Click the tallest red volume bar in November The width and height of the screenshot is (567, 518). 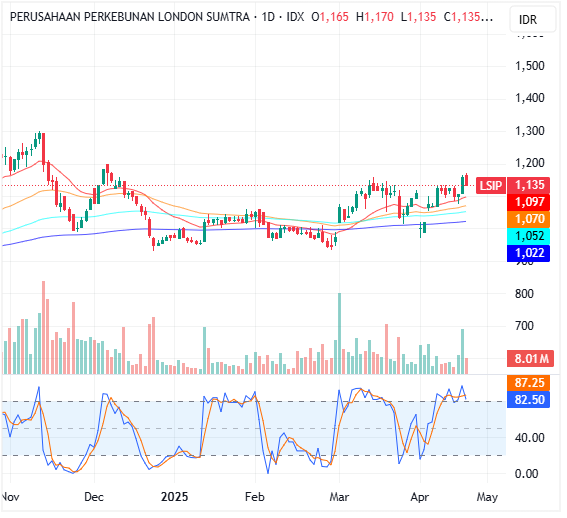click(44, 327)
